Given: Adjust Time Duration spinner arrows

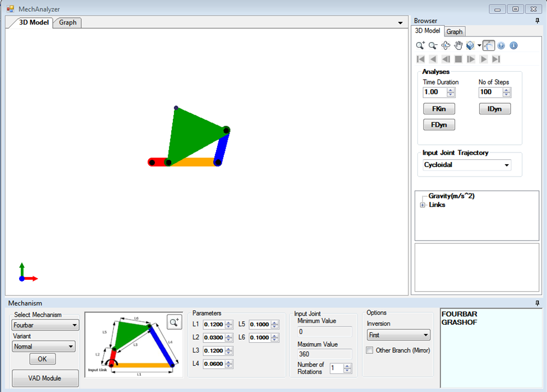Looking at the screenshot, I should pyautogui.click(x=451, y=92).
